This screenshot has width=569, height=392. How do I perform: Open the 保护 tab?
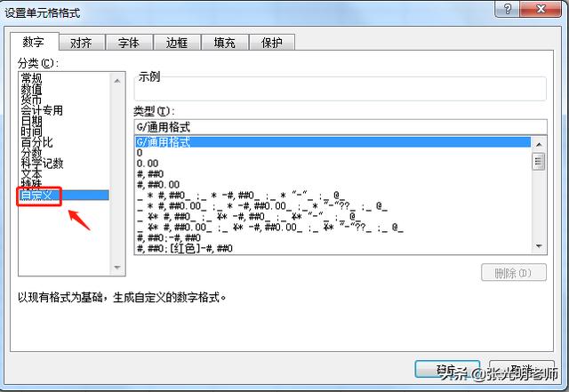(x=272, y=43)
